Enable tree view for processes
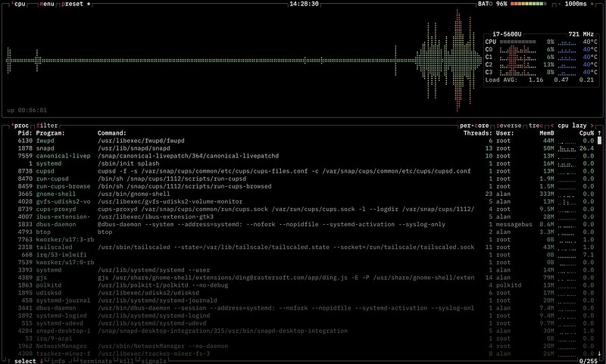The height and width of the screenshot is (364, 606). [536, 125]
